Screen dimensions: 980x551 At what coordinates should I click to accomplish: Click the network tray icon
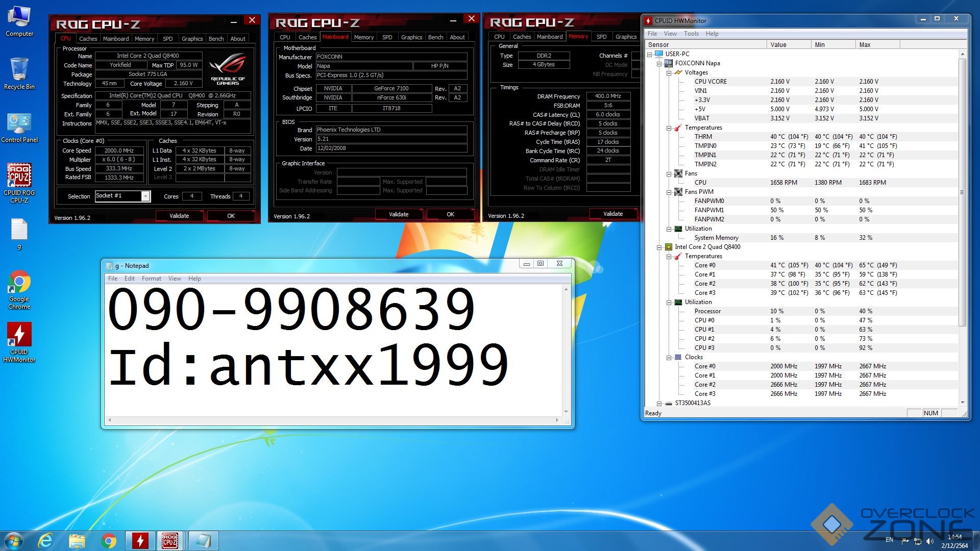click(917, 541)
